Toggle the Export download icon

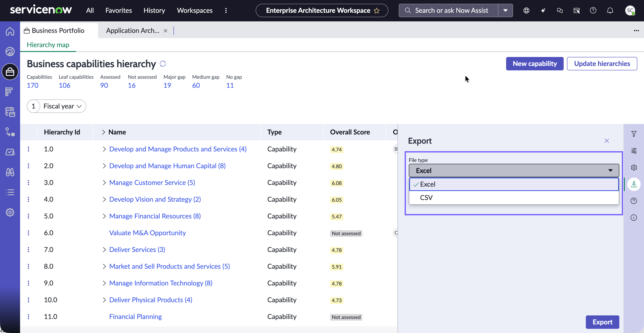coord(634,184)
